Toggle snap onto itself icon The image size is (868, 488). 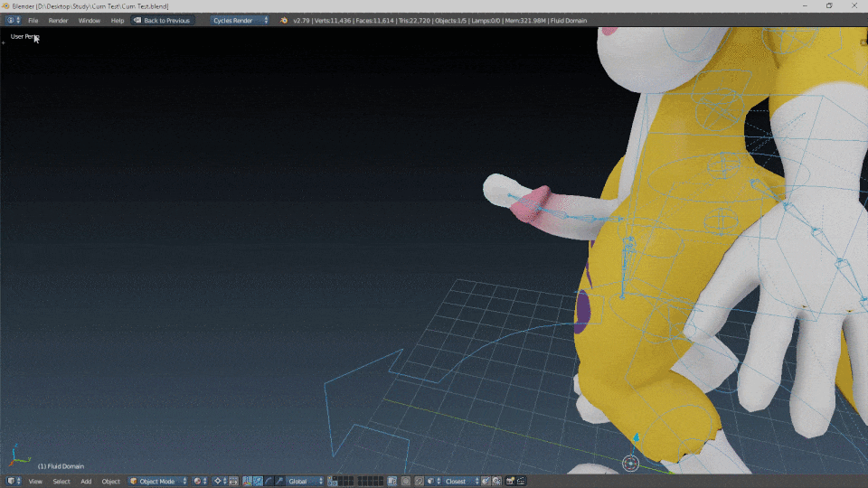pos(496,482)
